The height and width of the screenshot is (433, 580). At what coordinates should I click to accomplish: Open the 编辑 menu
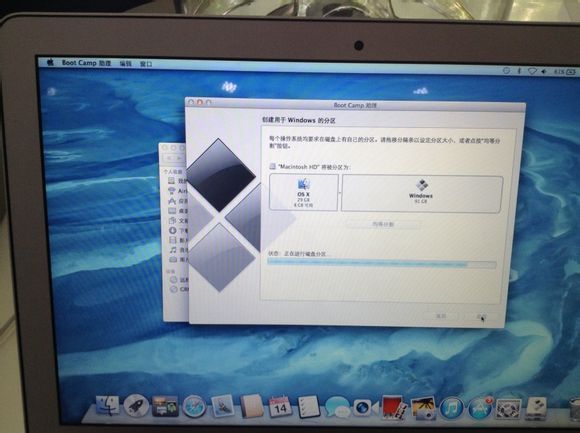click(x=125, y=64)
